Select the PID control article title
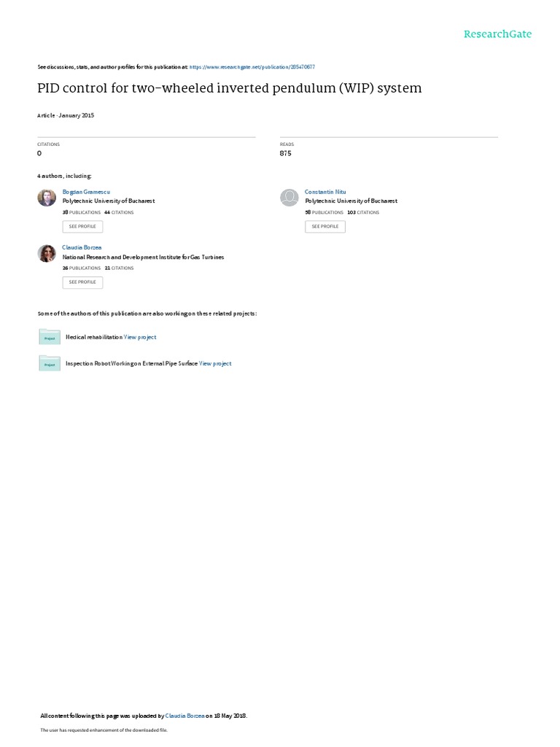 tap(230, 88)
